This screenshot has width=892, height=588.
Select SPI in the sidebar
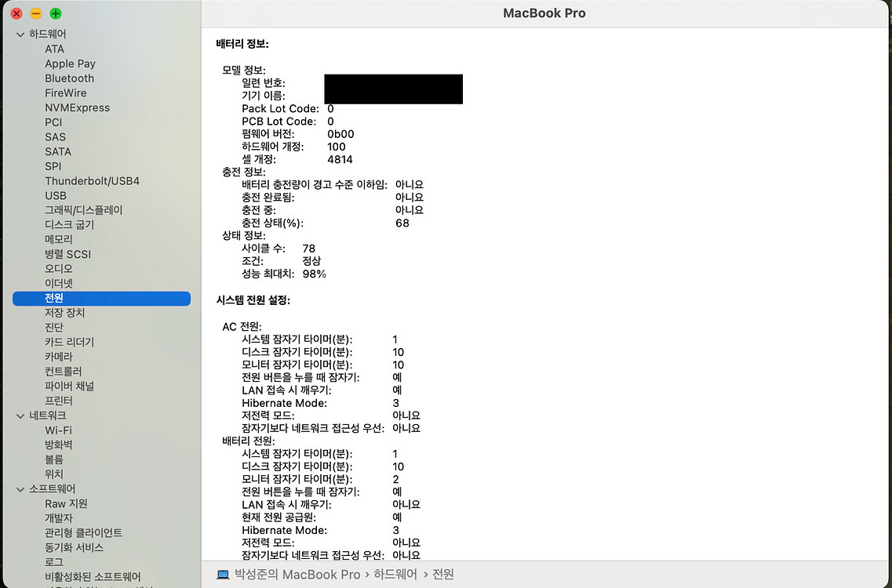[53, 166]
